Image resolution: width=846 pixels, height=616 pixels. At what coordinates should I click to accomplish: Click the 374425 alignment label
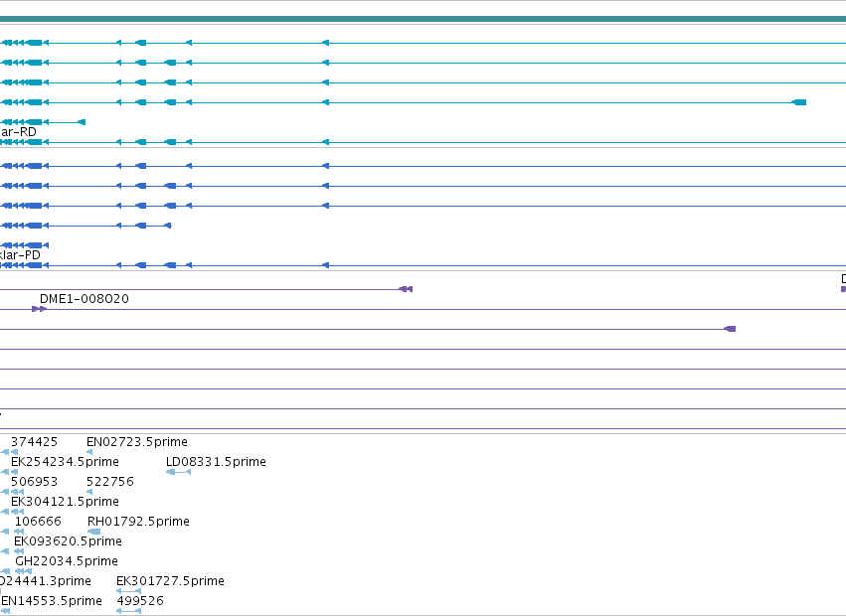coord(34,442)
